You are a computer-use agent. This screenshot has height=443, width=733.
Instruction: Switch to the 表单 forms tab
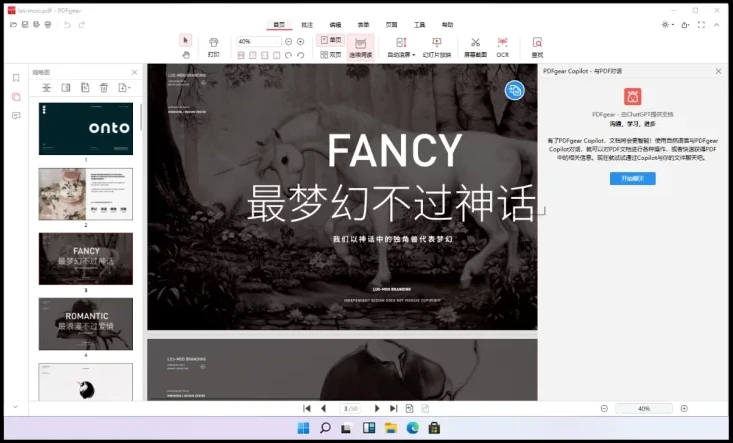[x=363, y=25]
